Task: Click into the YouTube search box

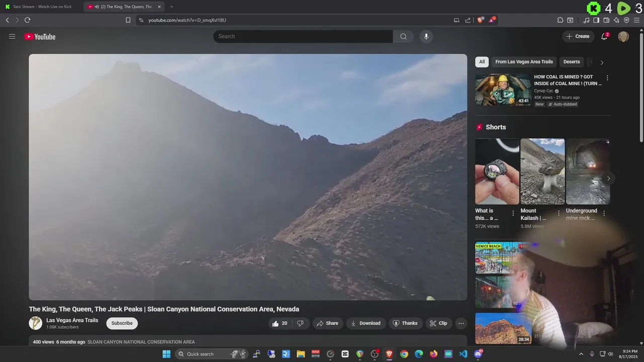Action: click(x=303, y=36)
